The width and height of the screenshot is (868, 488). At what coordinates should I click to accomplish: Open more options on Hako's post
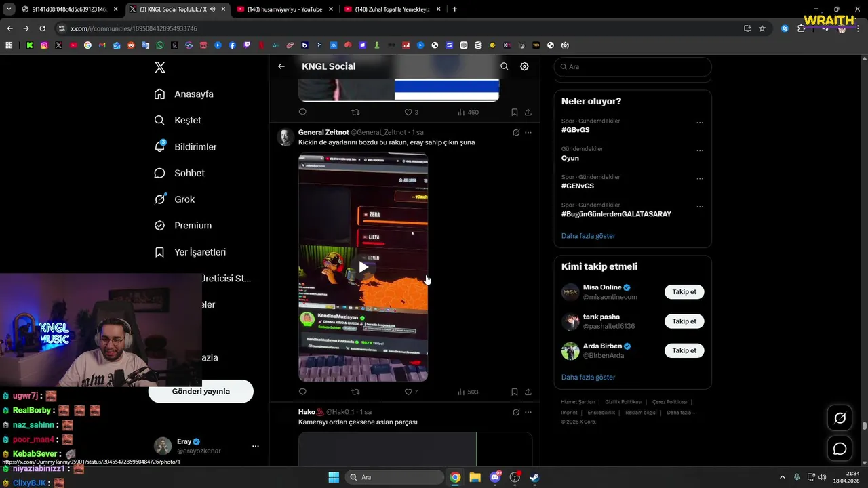pyautogui.click(x=528, y=412)
